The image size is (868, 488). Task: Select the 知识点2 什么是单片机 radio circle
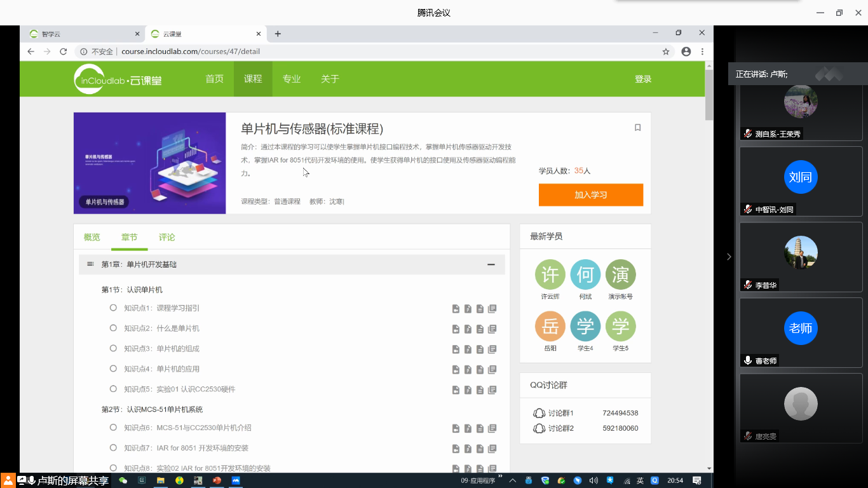pos(113,329)
